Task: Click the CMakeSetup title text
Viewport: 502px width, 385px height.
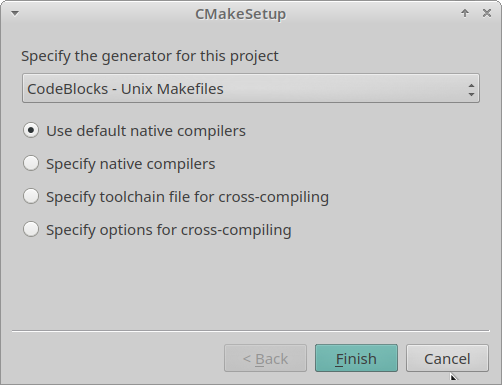Action: pyautogui.click(x=240, y=14)
